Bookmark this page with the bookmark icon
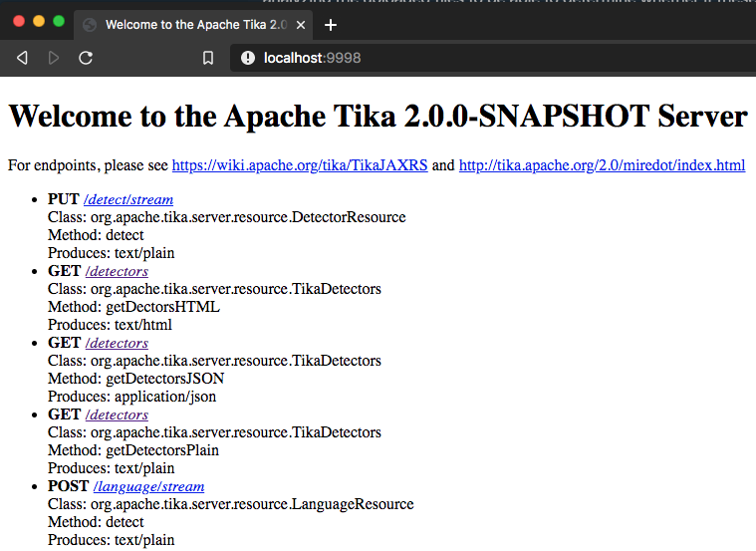Screen dimensions: 756x551 (208, 58)
